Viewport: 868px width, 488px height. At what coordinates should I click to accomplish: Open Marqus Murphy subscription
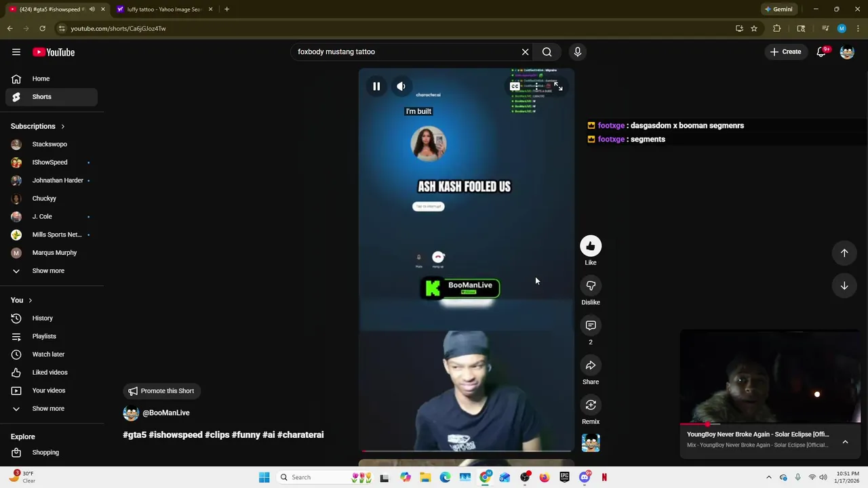pos(52,253)
